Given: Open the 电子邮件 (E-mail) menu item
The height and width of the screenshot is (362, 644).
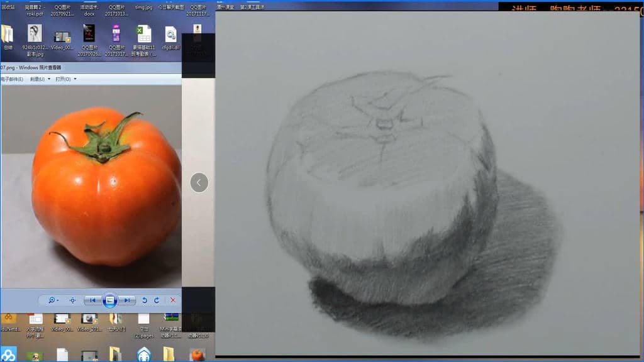Looking at the screenshot, I should [12, 79].
